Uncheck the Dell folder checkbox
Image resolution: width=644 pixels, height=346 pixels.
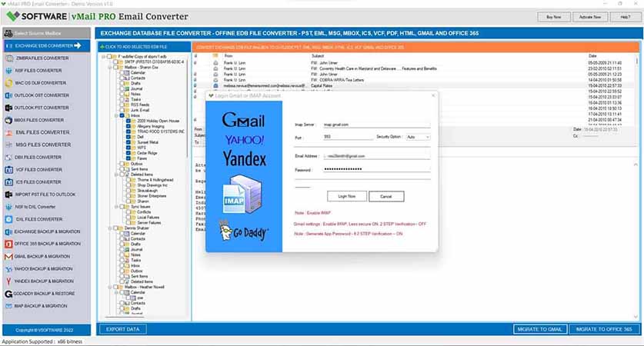pyautogui.click(x=128, y=137)
